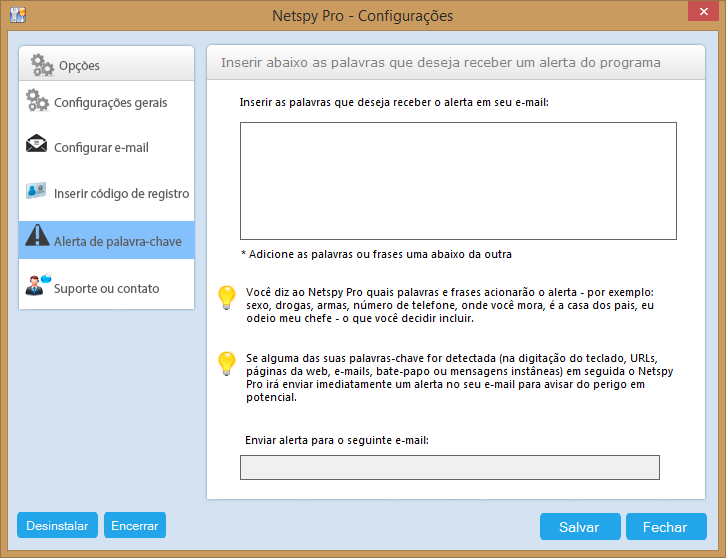Click the first tip lightbulb icon
Image resolution: width=726 pixels, height=558 pixels.
pyautogui.click(x=227, y=297)
